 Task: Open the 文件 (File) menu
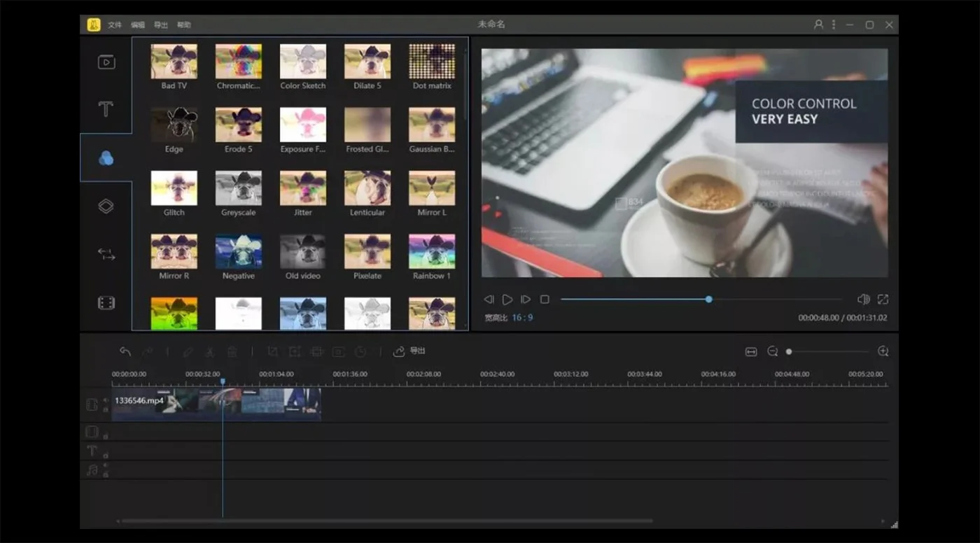coord(115,25)
